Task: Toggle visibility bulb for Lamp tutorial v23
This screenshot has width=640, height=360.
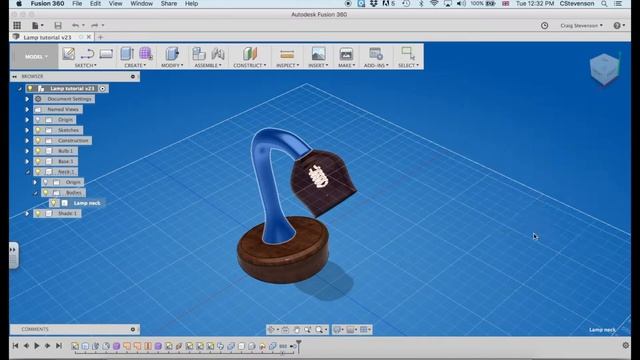Action: 30,89
